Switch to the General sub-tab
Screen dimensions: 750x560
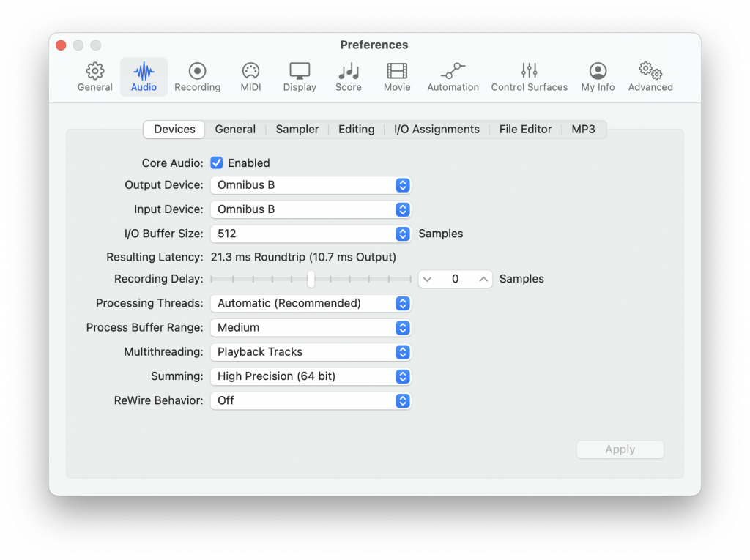point(235,130)
